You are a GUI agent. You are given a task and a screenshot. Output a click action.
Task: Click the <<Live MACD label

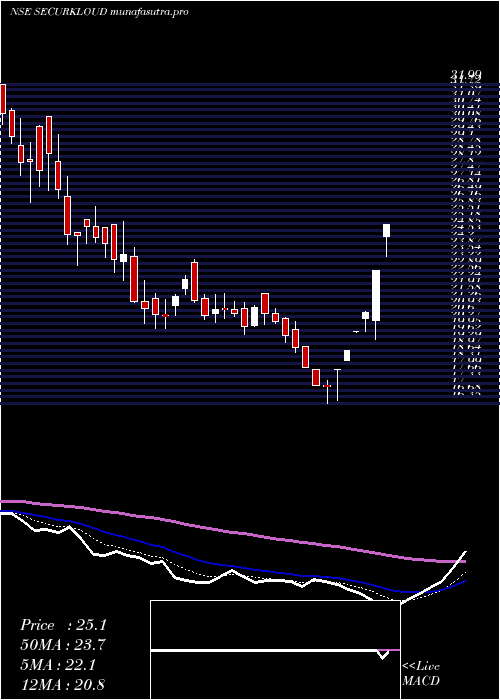pyautogui.click(x=421, y=674)
